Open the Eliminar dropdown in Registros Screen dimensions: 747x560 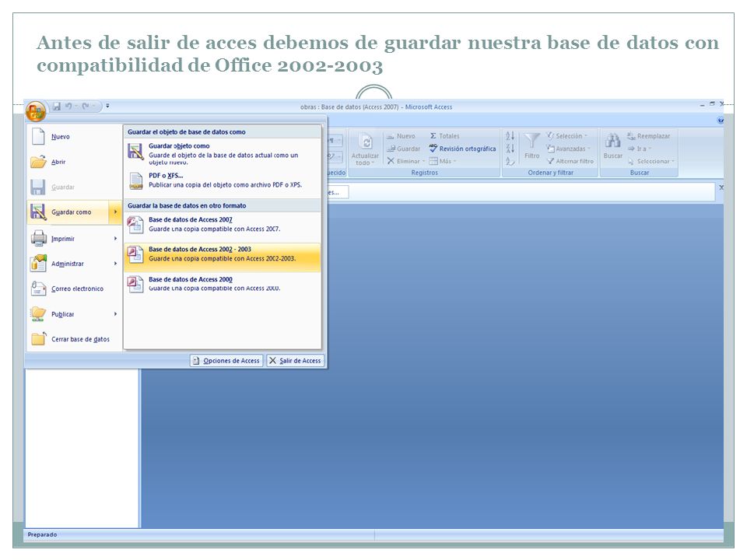[x=406, y=162]
